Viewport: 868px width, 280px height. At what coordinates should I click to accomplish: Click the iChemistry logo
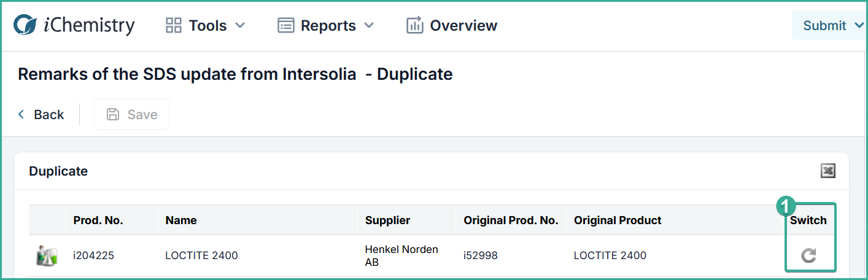point(74,25)
